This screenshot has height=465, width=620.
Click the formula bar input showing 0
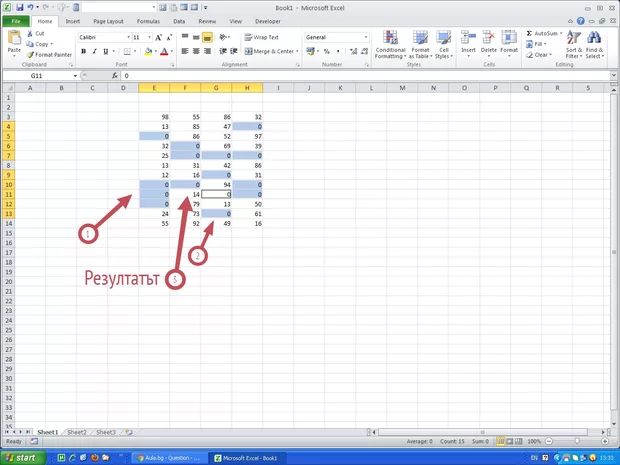366,76
